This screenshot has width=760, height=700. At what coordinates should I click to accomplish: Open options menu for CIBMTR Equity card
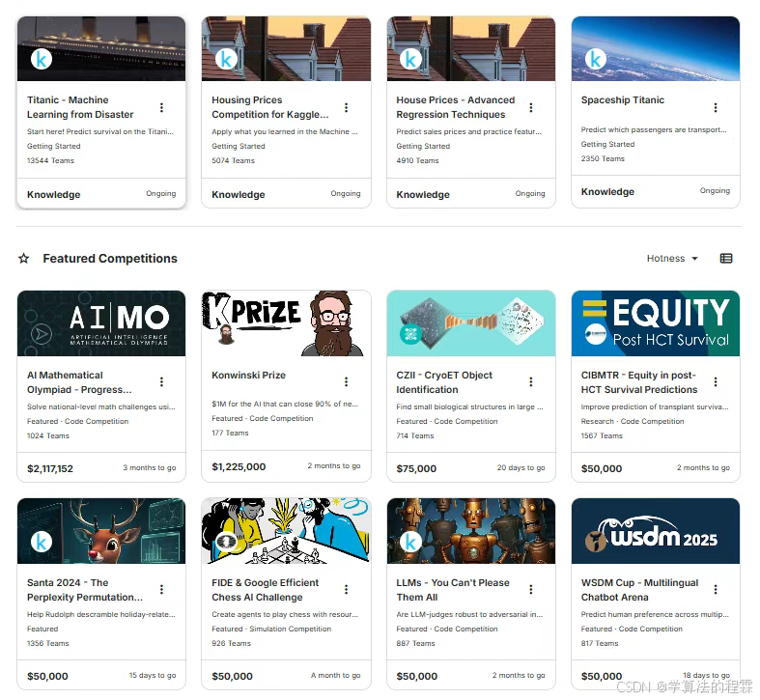tap(716, 382)
